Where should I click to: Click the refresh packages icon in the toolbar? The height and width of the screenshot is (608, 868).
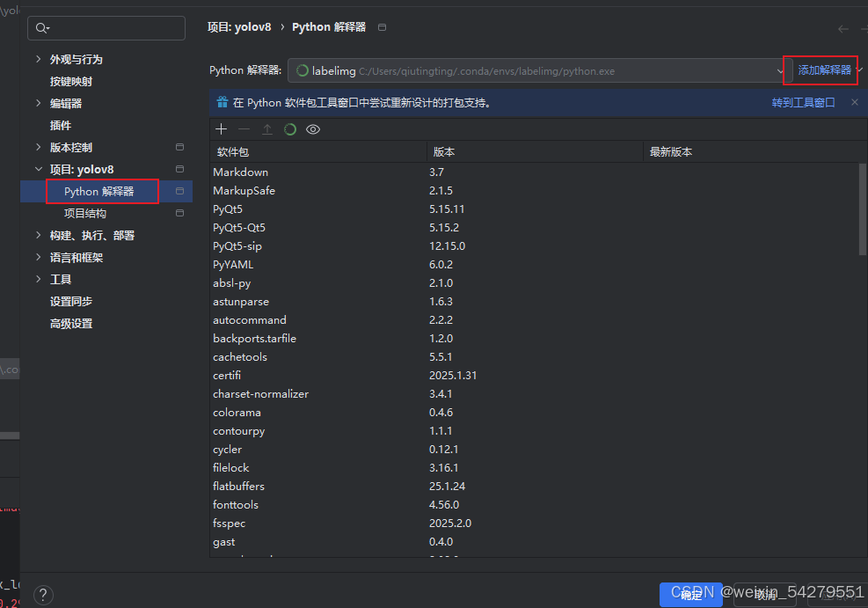pyautogui.click(x=290, y=129)
